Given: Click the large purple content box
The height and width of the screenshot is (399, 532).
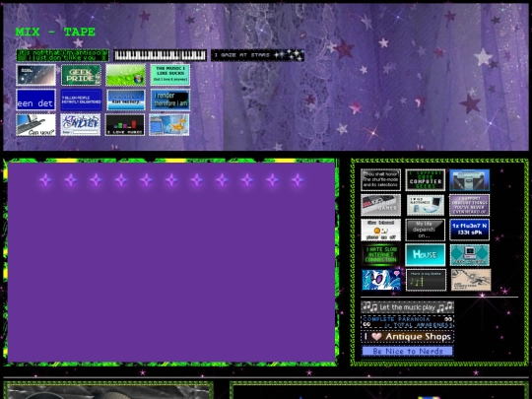Looking at the screenshot, I should pos(171,262).
